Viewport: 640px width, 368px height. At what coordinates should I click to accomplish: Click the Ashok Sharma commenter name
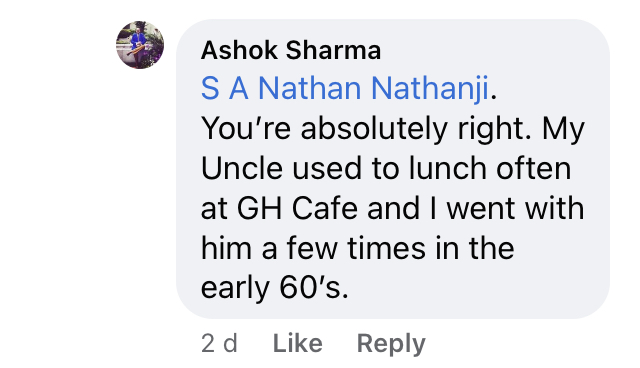[x=291, y=50]
